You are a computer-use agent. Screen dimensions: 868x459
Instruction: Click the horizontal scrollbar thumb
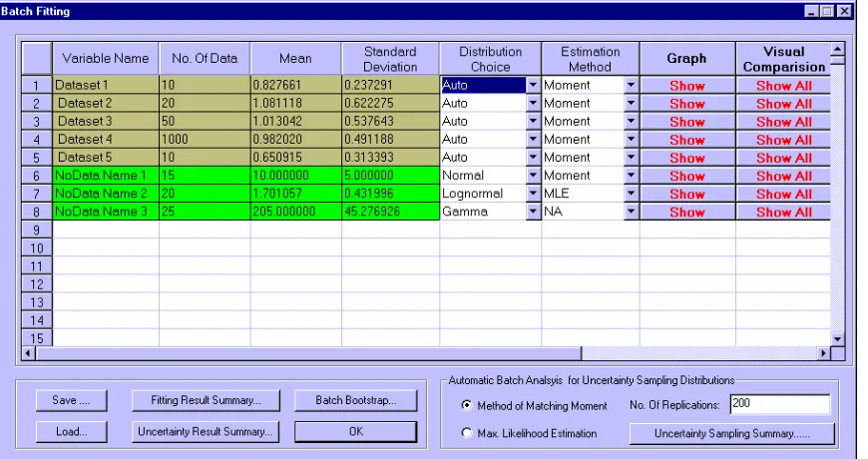click(x=308, y=352)
